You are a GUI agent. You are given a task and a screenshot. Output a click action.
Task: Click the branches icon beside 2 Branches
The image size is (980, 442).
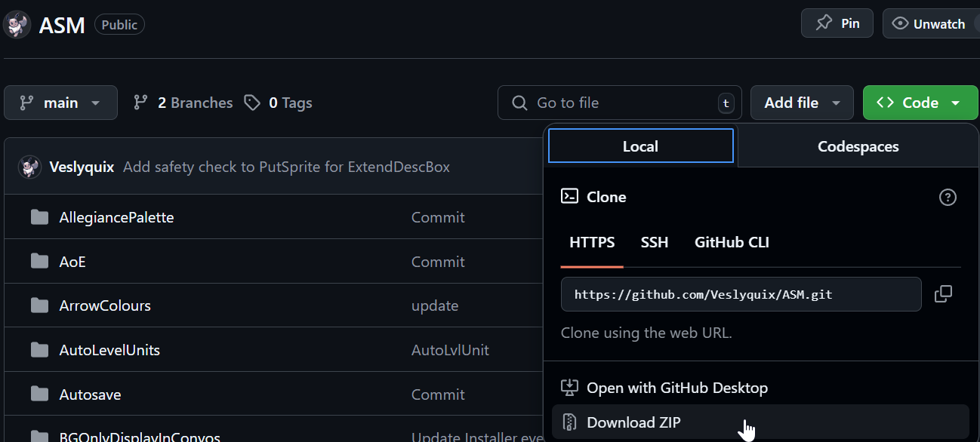[140, 103]
